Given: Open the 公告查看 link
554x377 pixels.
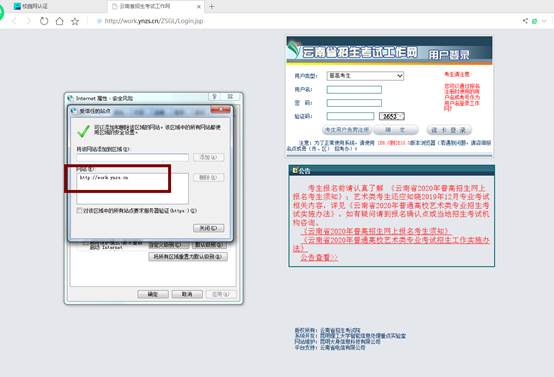Looking at the screenshot, I should (319, 258).
